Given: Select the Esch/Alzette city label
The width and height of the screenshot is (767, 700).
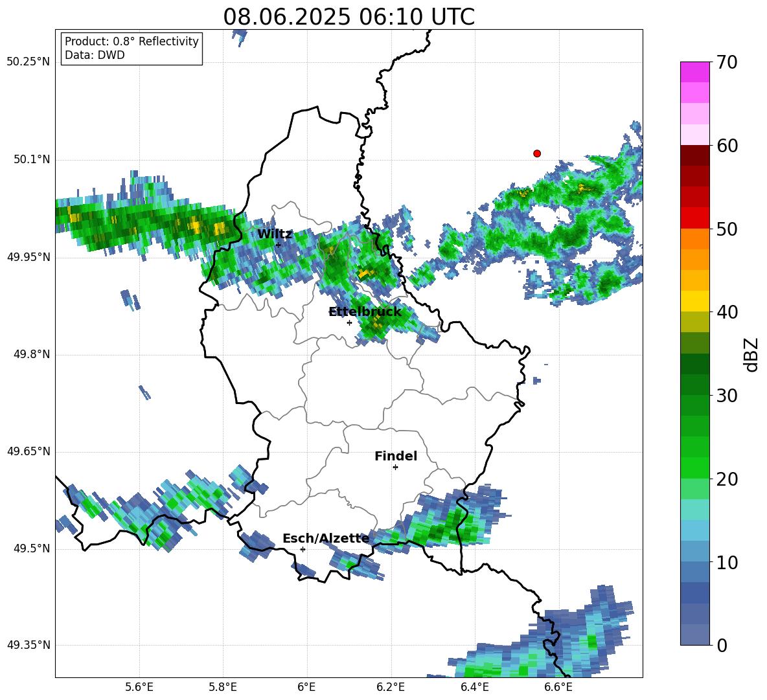Looking at the screenshot, I should click(x=326, y=539).
